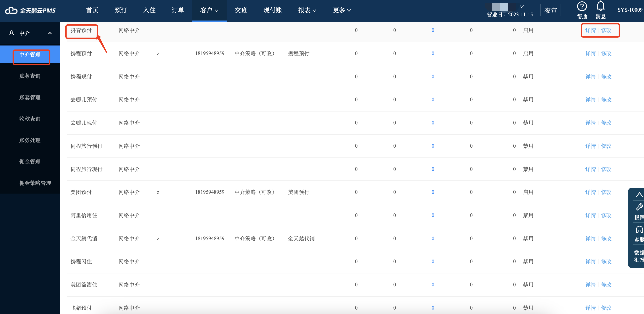Open the 订单 menu
This screenshot has width=644, height=314.
pos(178,10)
